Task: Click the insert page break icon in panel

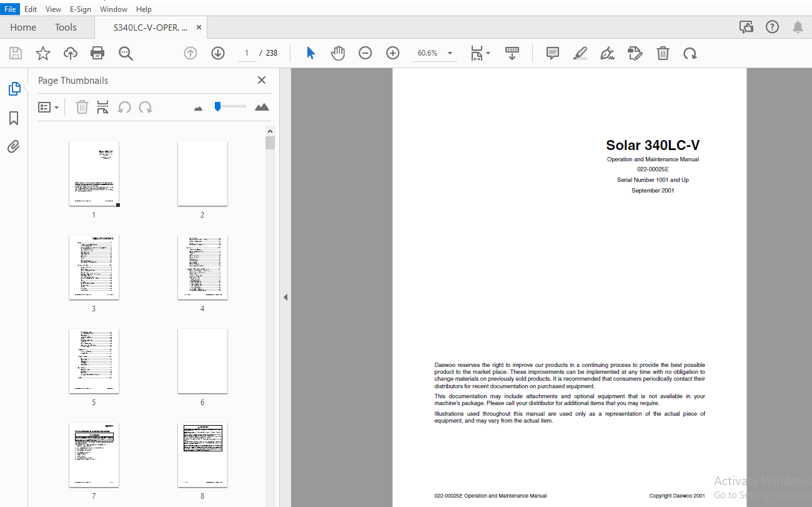Action: point(103,107)
